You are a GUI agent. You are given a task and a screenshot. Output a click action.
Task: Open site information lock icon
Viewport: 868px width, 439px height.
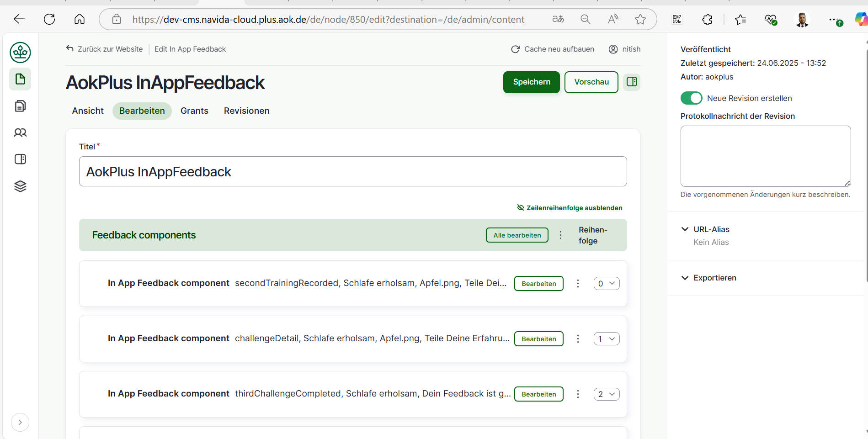117,19
